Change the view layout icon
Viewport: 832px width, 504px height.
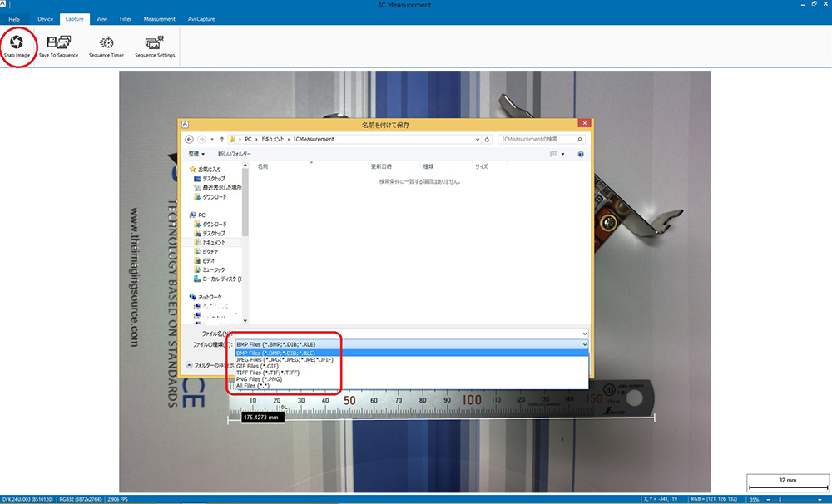click(x=553, y=154)
